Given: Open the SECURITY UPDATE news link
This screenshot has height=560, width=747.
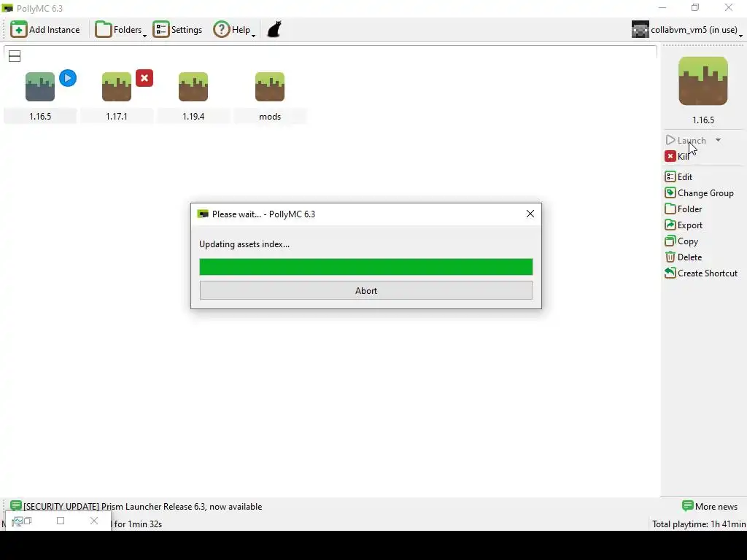Looking at the screenshot, I should pyautogui.click(x=142, y=507).
